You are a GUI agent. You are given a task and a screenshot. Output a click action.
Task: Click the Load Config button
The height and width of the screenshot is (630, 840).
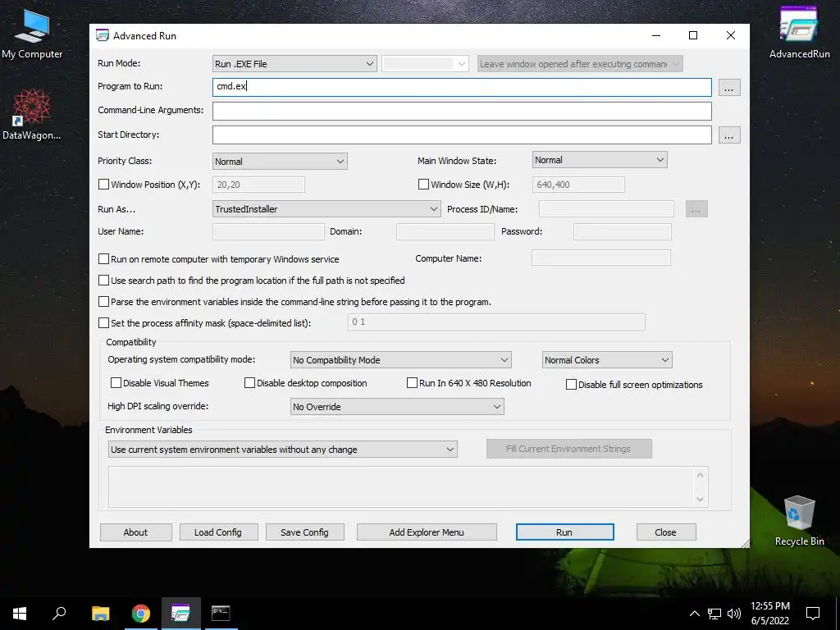coord(218,532)
